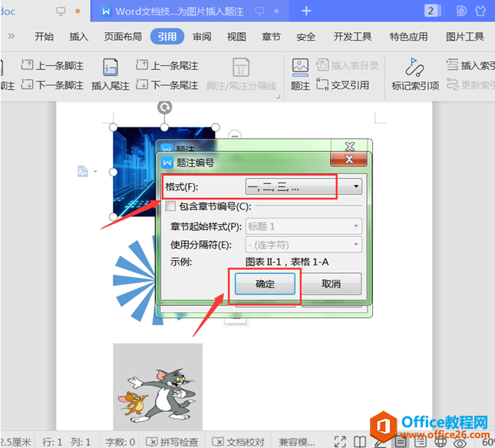This screenshot has height=448, width=495.
Task: Click the zoom-out minus icon near image
Action: point(235,136)
